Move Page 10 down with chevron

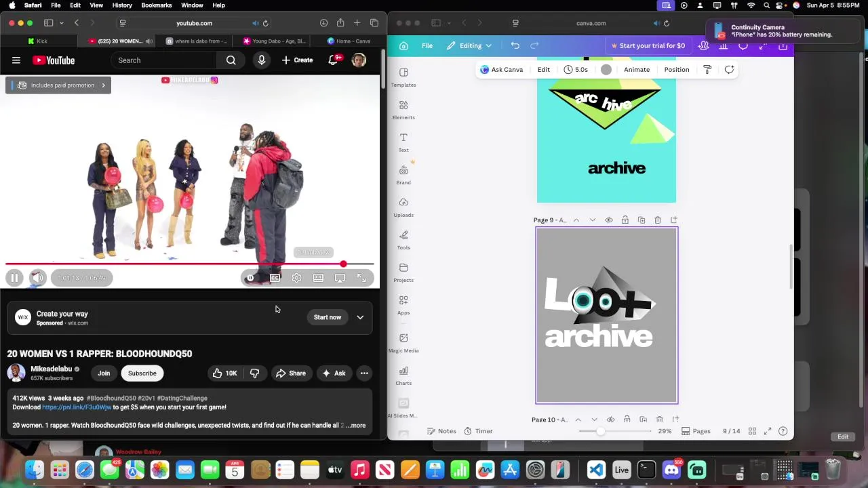[x=595, y=420]
